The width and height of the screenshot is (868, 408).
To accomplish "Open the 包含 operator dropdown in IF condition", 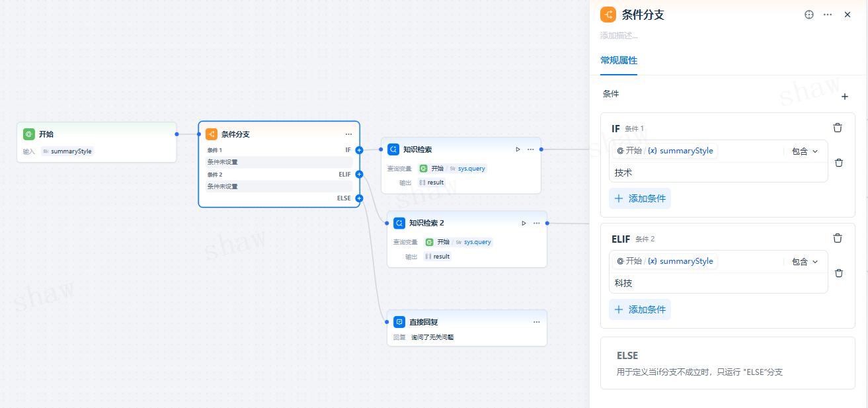I will [x=805, y=151].
